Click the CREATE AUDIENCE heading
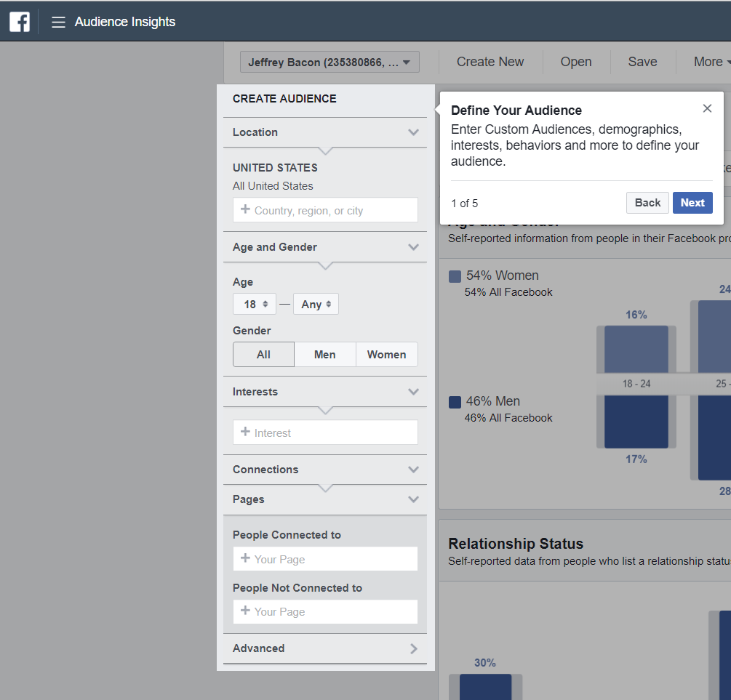Image resolution: width=731 pixels, height=700 pixels. pyautogui.click(x=284, y=99)
